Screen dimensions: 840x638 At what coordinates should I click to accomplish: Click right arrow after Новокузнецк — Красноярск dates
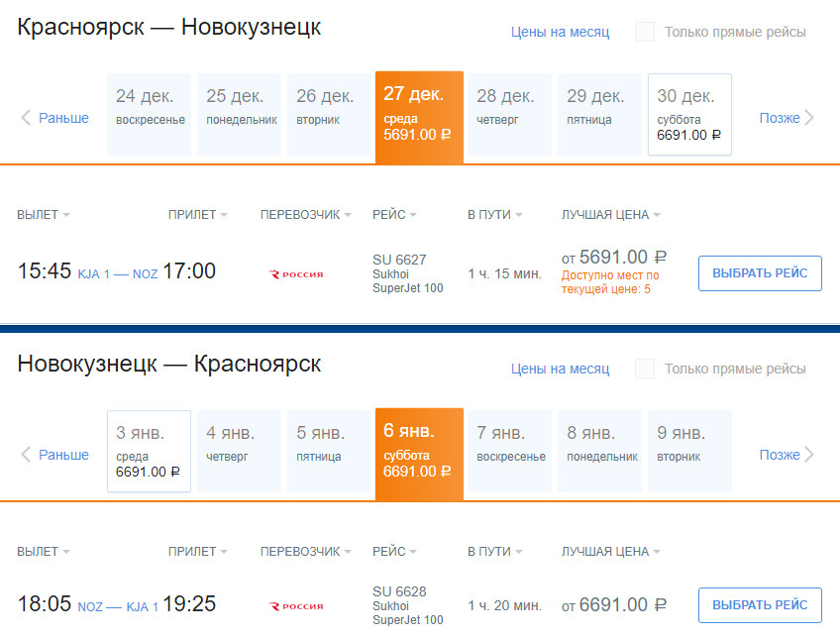coord(809,455)
